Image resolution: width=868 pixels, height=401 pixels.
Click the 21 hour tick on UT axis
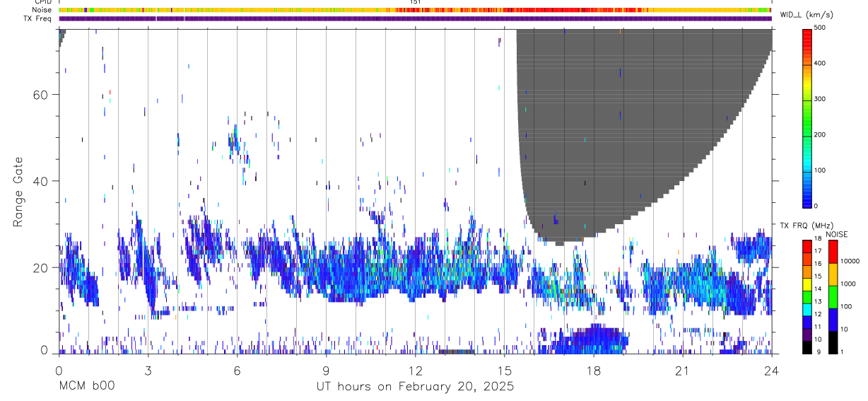click(683, 370)
